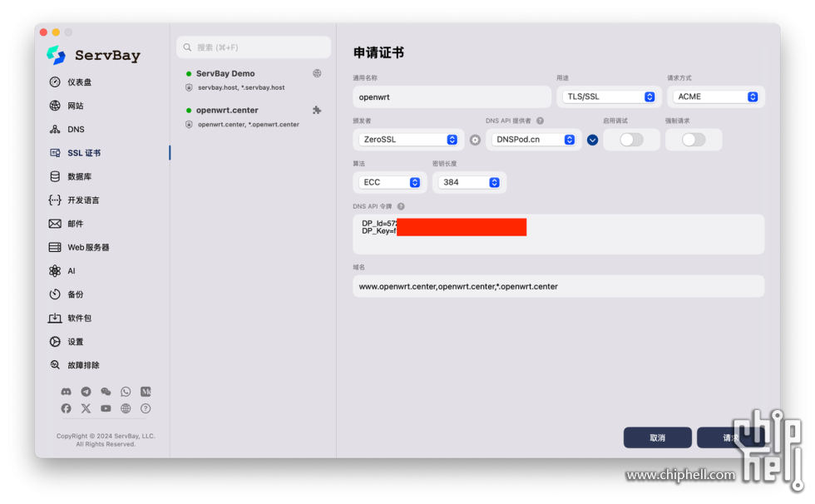Open the DNSPod.cn provider dropdown
Screen dimensions: 815x504
[533, 140]
